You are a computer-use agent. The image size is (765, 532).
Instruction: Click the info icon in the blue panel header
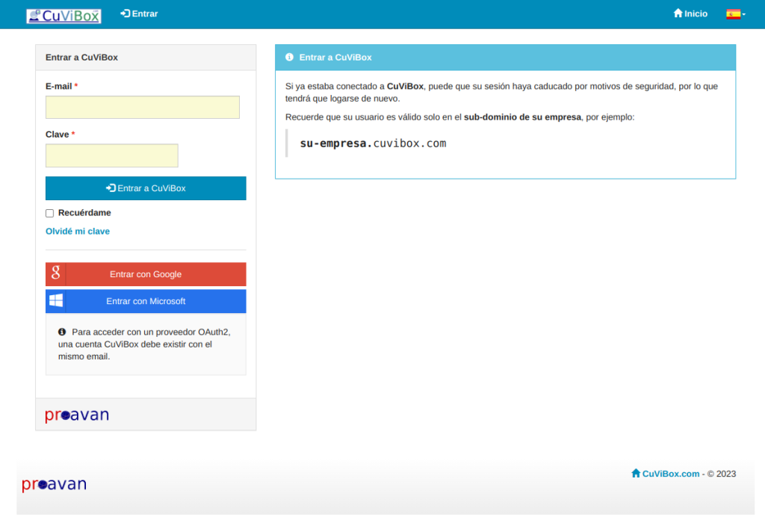click(x=289, y=57)
